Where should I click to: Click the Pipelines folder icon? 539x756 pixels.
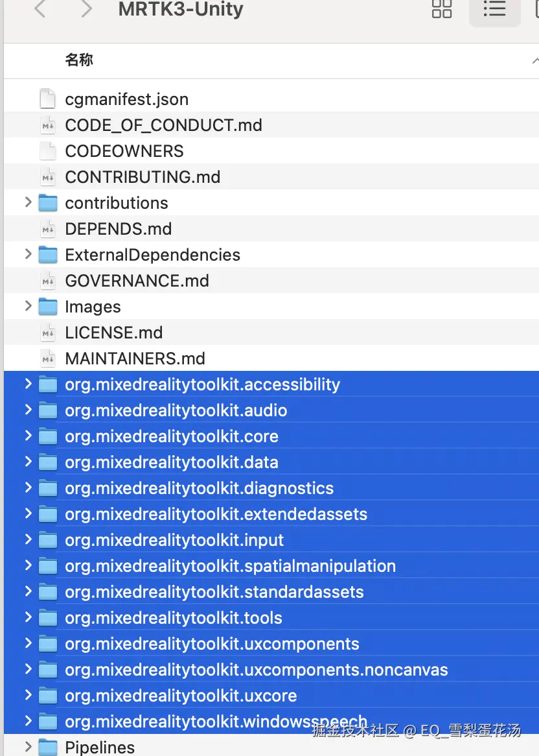point(48,747)
